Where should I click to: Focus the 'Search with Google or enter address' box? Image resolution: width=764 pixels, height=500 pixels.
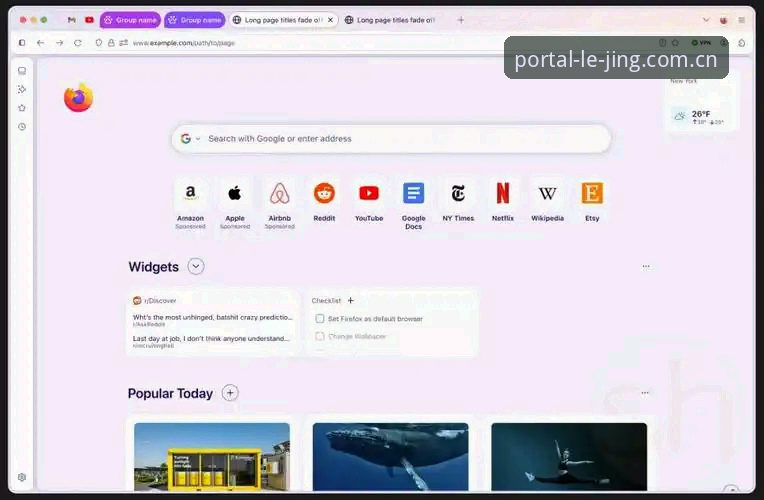pos(391,139)
